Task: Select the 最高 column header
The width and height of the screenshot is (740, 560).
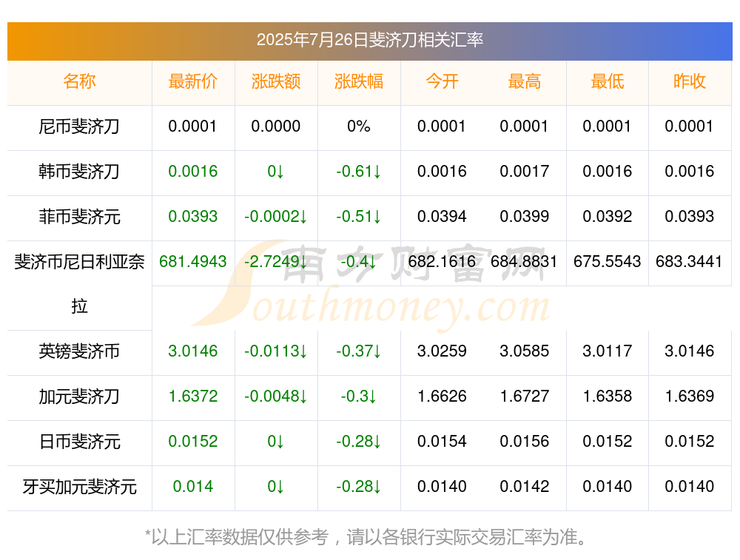Action: pyautogui.click(x=525, y=81)
